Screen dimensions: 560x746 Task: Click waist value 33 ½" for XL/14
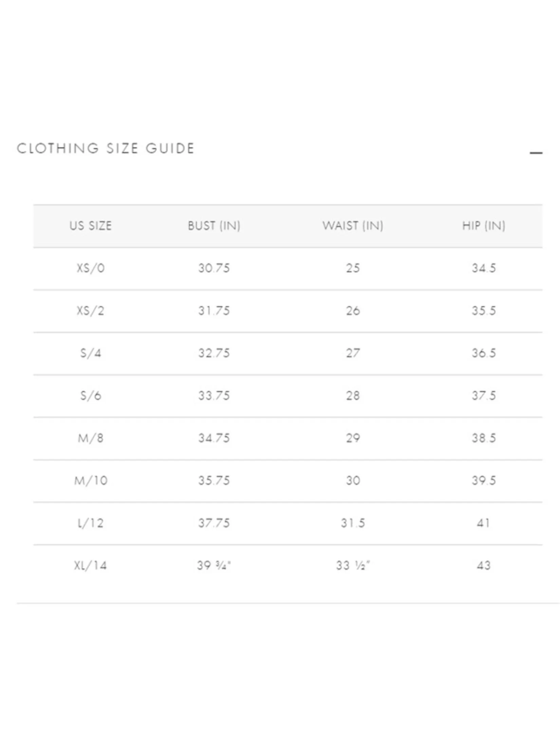353,566
